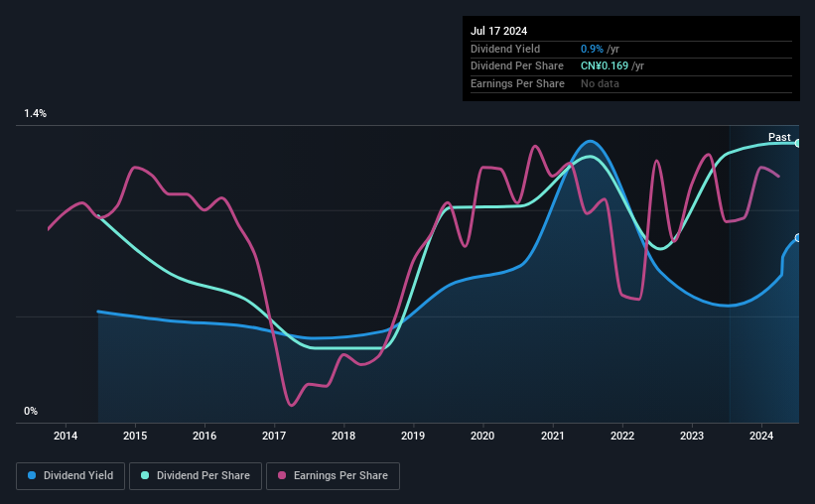Click the 2016 x-axis label
The image size is (815, 504).
(x=204, y=436)
